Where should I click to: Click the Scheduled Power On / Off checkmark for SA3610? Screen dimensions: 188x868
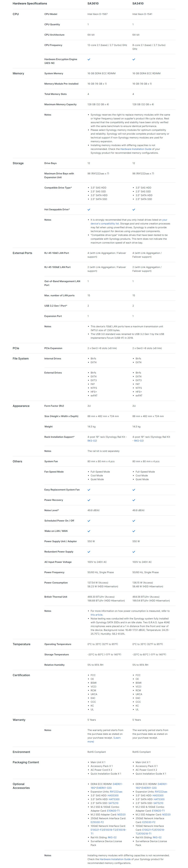(x=89, y=521)
